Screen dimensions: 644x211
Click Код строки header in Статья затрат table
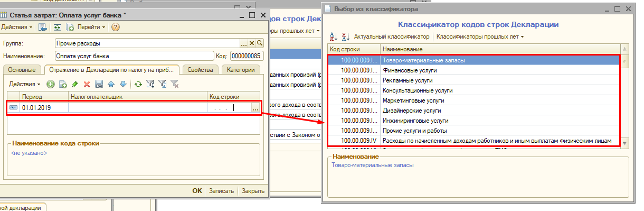(x=233, y=97)
